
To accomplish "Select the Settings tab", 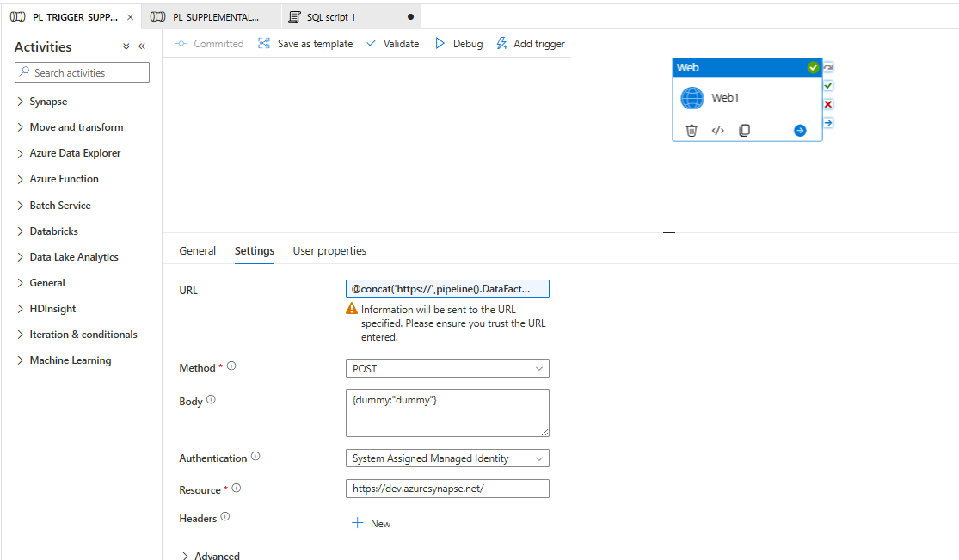I will pos(255,251).
